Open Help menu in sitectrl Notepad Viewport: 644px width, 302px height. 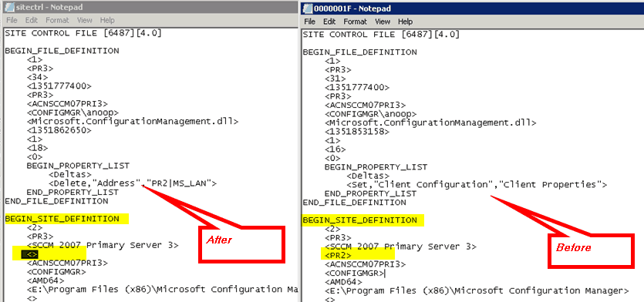coord(107,20)
